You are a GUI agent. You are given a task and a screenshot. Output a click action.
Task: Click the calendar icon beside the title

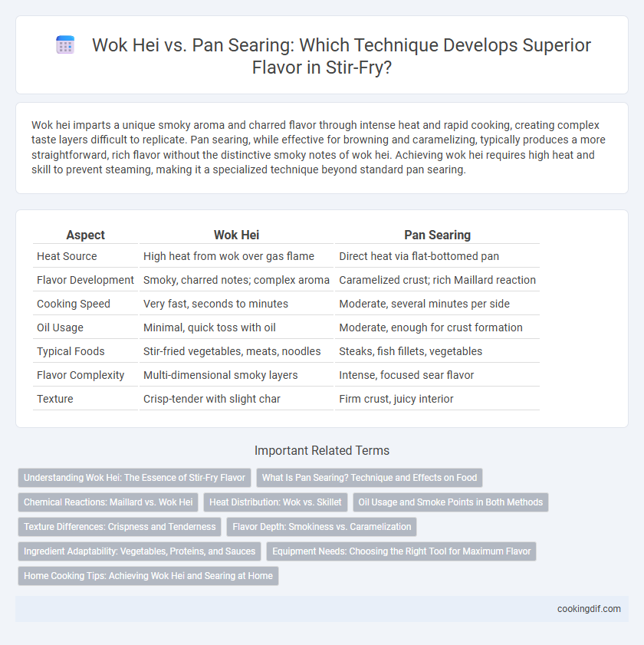pyautogui.click(x=65, y=44)
